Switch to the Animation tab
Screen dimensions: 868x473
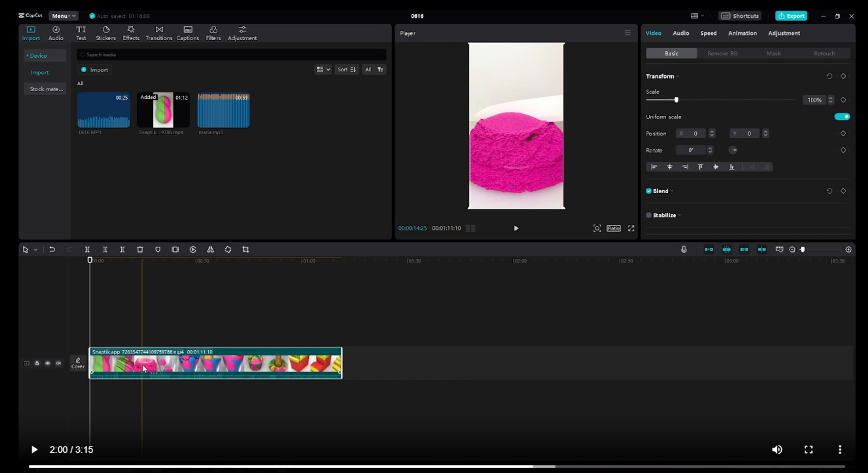(x=742, y=33)
